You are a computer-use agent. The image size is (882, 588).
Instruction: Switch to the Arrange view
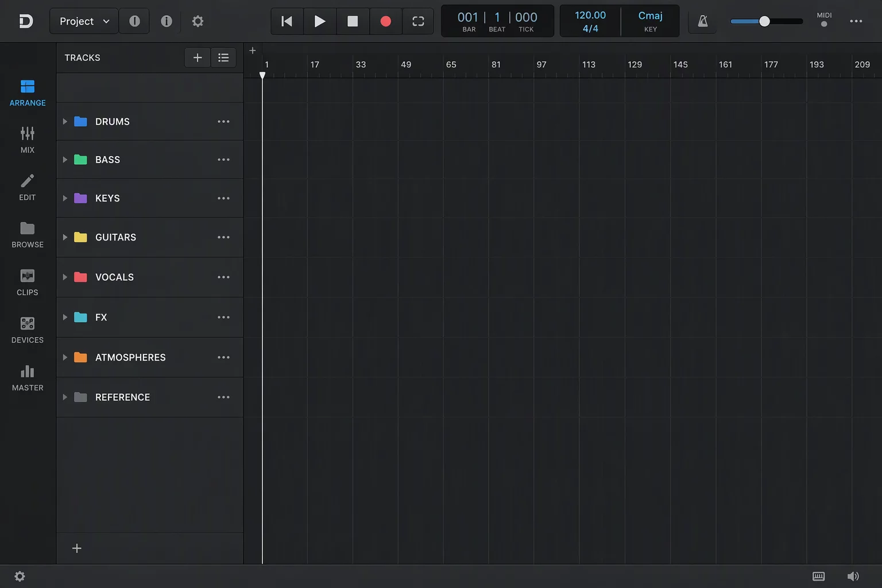[x=28, y=93]
